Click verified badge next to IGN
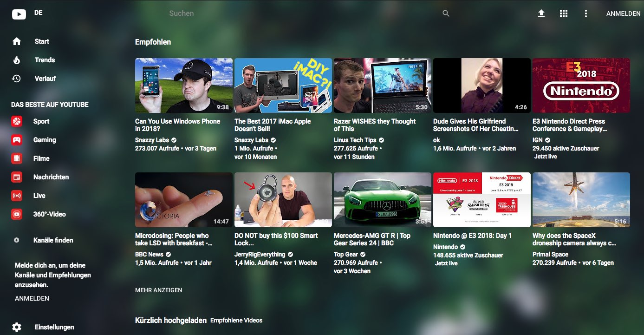The width and height of the screenshot is (644, 335). [x=548, y=140]
